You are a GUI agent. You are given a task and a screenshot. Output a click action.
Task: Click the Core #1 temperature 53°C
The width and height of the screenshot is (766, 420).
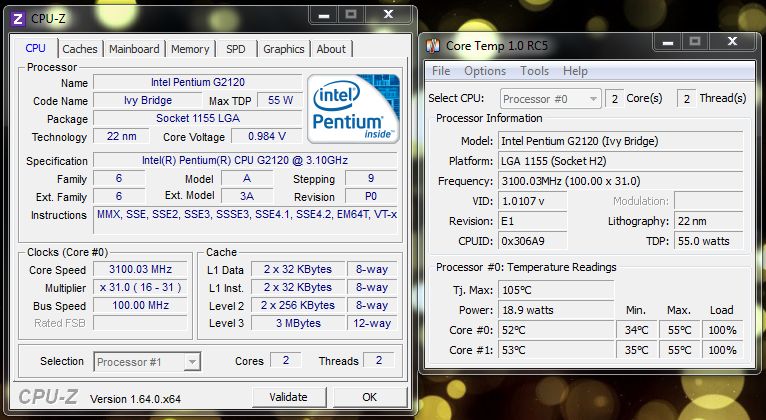(556, 350)
